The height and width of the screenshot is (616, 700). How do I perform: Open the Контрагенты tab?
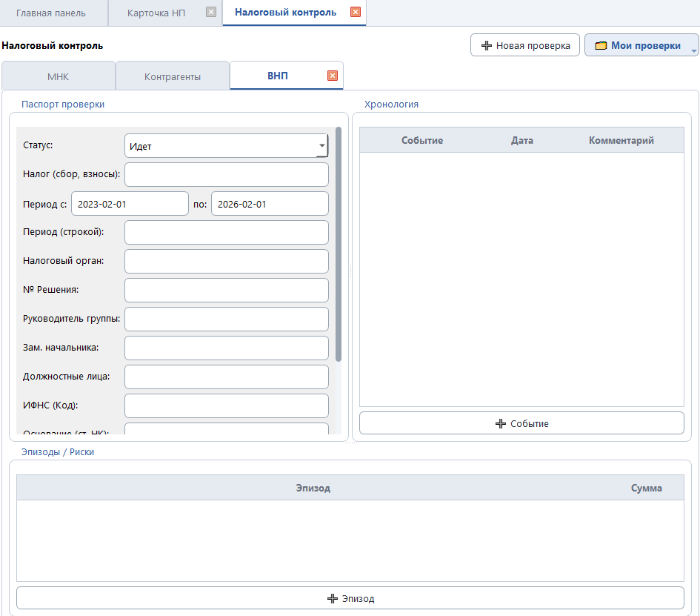172,76
